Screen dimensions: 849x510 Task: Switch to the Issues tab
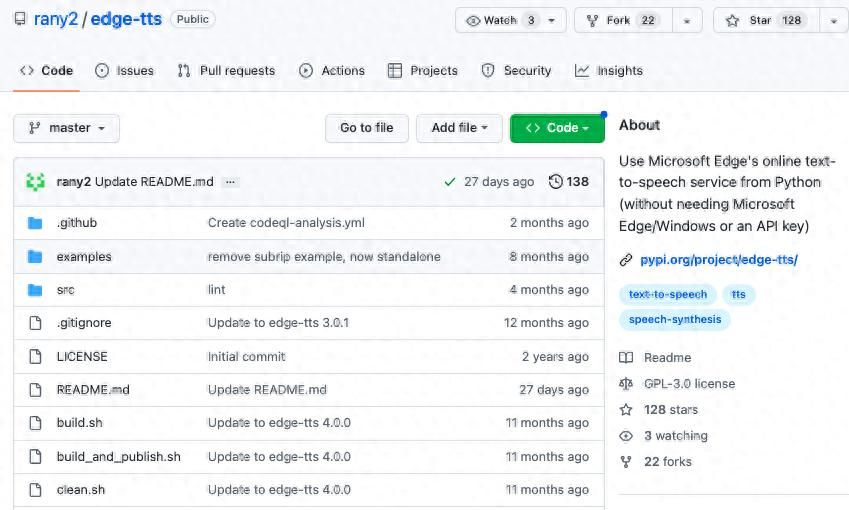[124, 70]
